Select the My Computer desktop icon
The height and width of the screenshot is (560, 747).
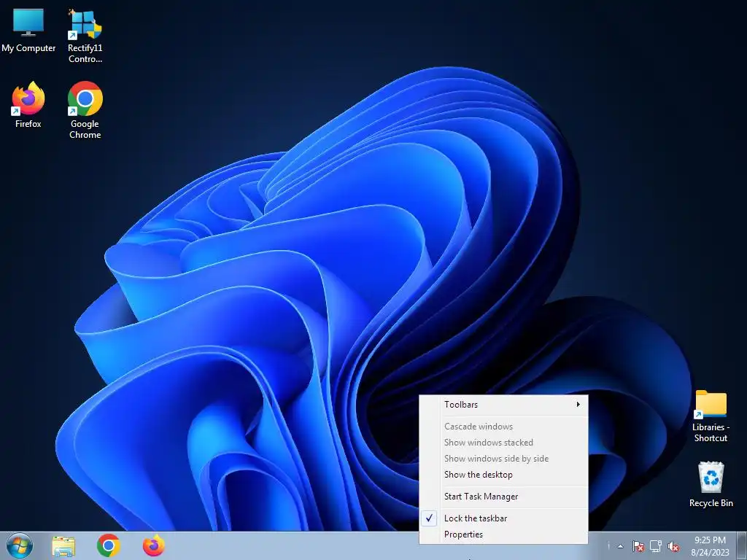(28, 31)
